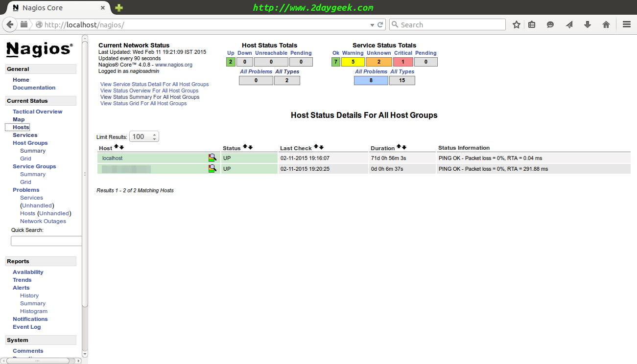Screen dimensions: 637x364
Task: Sort Host column descending arrow
Action: 121,147
